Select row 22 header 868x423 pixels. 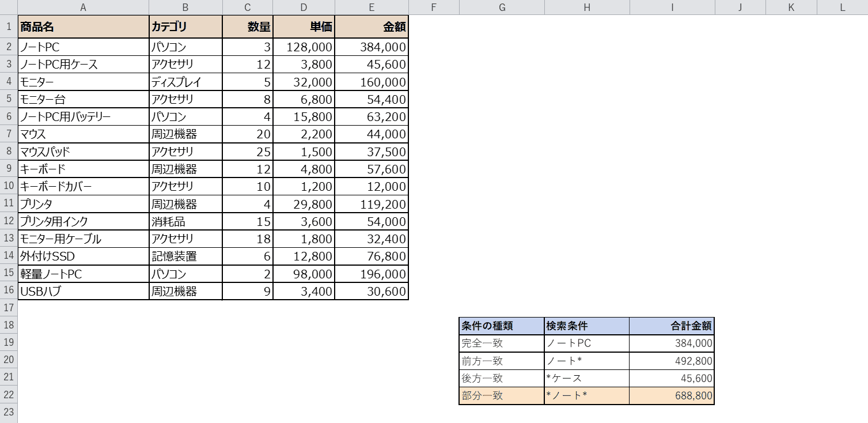9,395
